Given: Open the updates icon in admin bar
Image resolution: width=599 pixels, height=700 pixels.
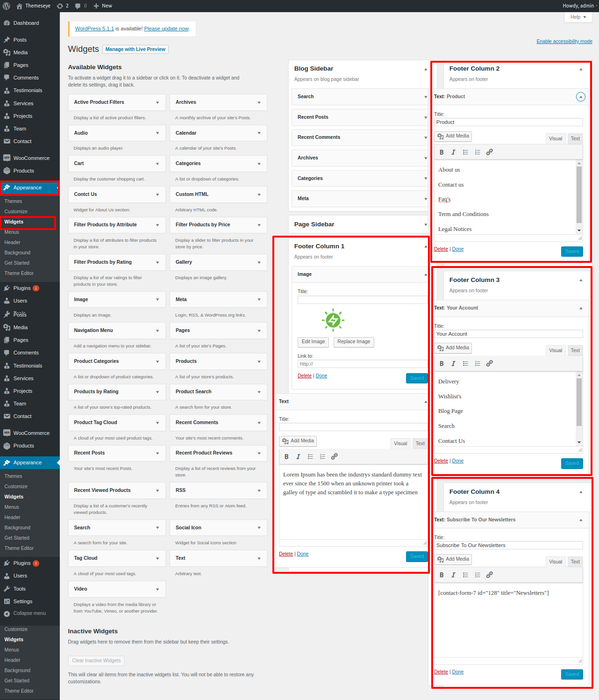Looking at the screenshot, I should (x=63, y=6).
